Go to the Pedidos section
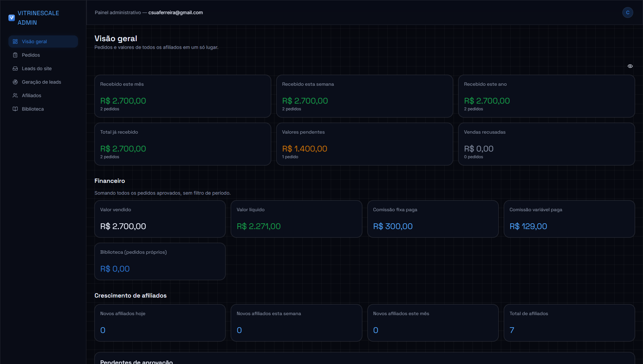This screenshot has height=364, width=643. (x=43, y=55)
